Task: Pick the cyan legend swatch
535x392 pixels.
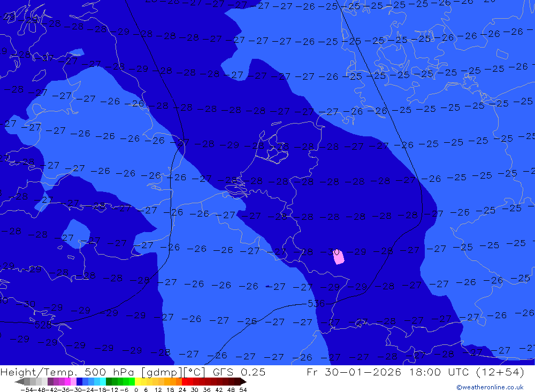Action: pyautogui.click(x=103, y=382)
